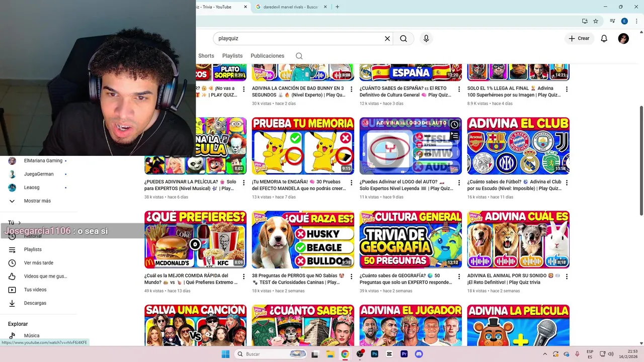644x362 pixels.
Task: Click the ESP language indicator in taskbar
Action: tap(590, 354)
